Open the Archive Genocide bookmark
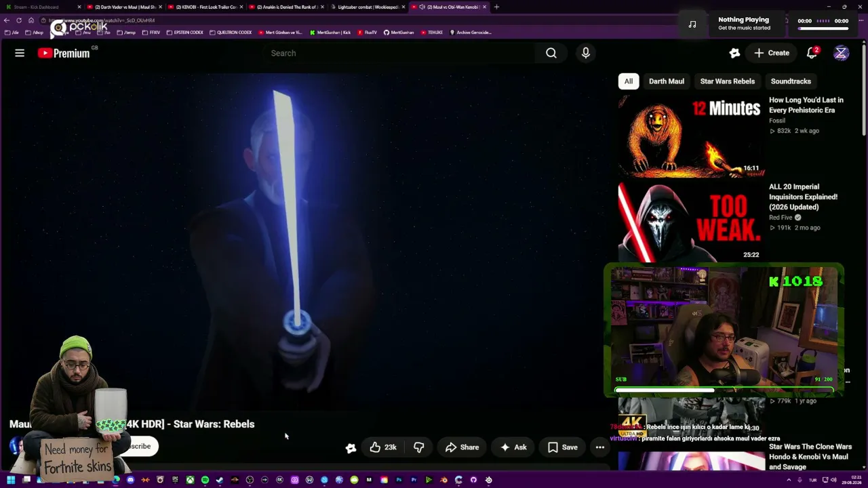This screenshot has height=488, width=868. 470,33
